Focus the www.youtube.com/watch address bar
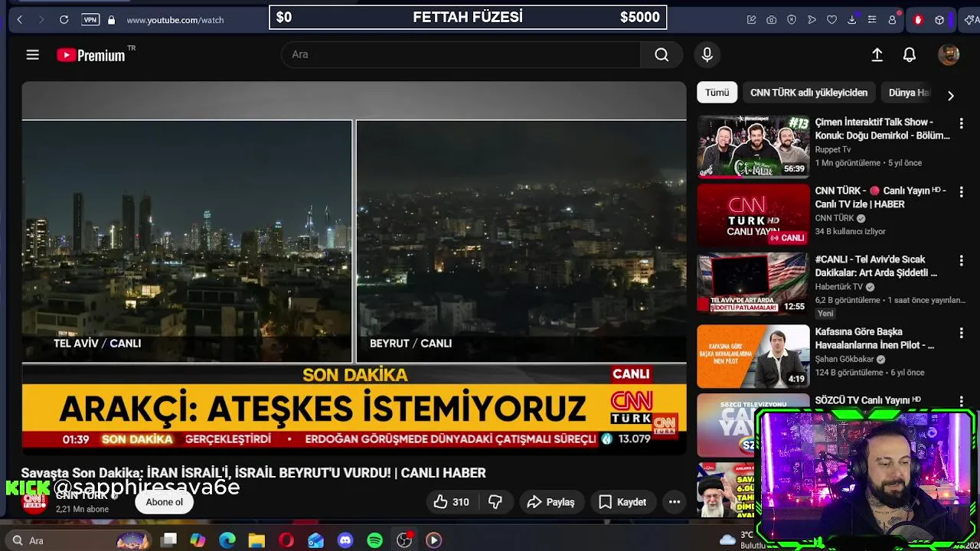This screenshot has width=980, height=551. point(175,20)
